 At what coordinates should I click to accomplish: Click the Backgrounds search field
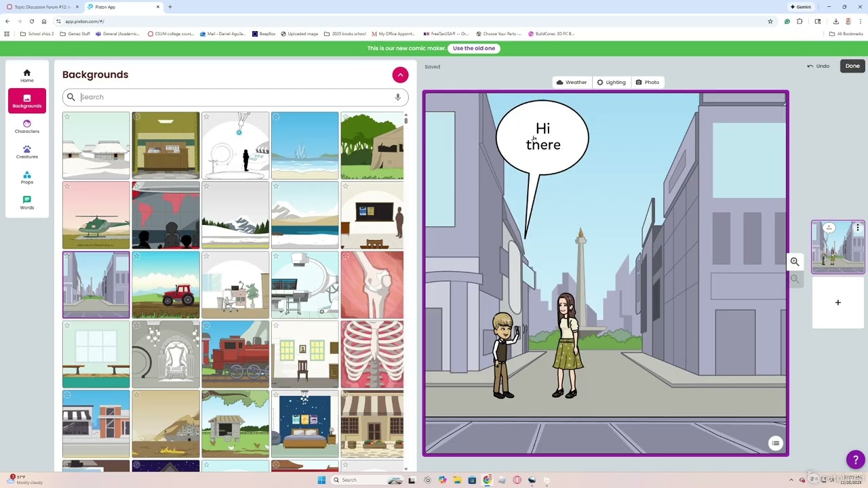(x=235, y=97)
